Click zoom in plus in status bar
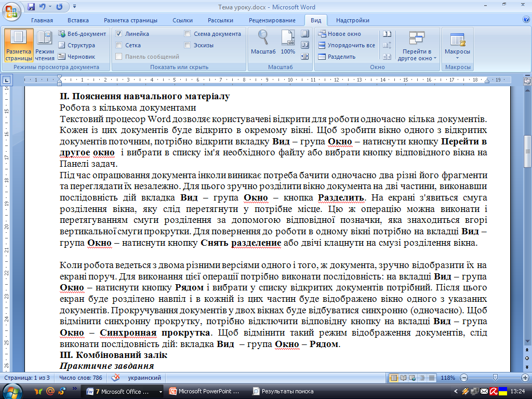Image resolution: width=532 pixels, height=399 pixels. click(525, 378)
